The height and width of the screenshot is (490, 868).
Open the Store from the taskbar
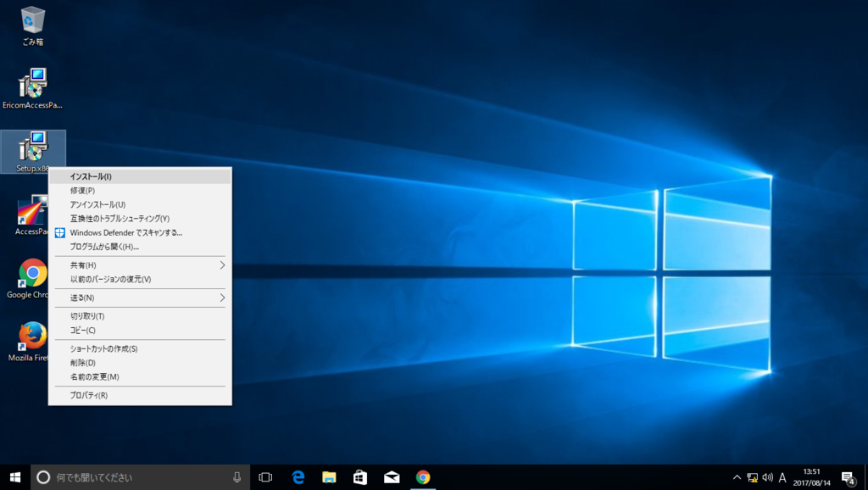pyautogui.click(x=360, y=477)
